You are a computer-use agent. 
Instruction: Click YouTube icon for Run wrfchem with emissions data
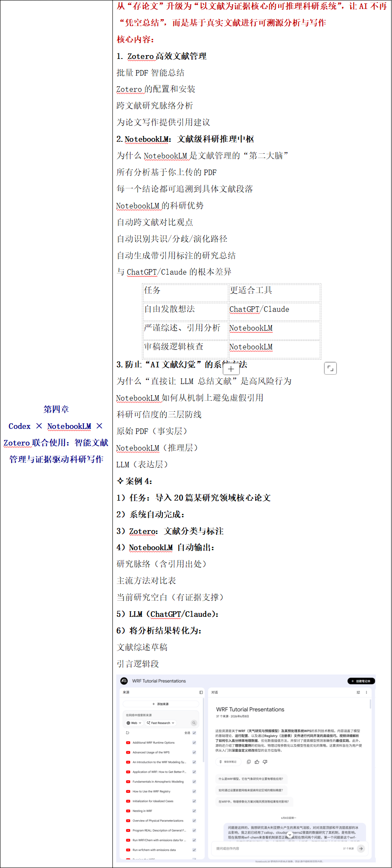128,850
